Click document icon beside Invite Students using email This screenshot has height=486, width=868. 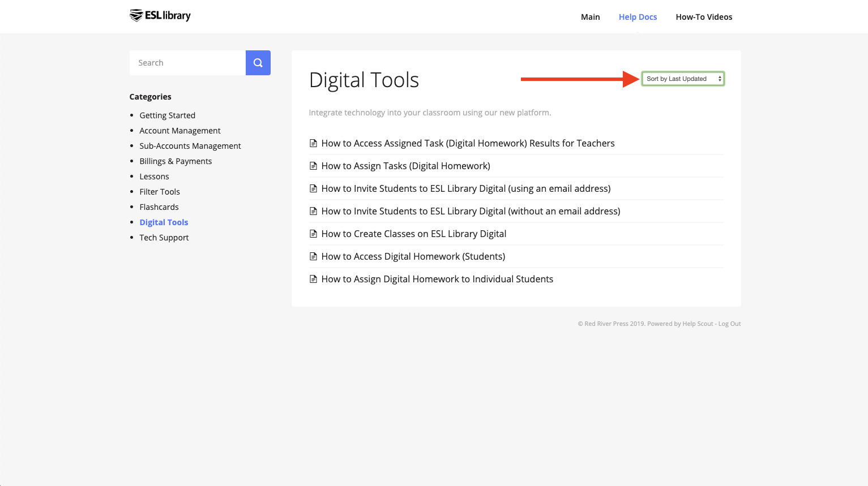pos(313,188)
